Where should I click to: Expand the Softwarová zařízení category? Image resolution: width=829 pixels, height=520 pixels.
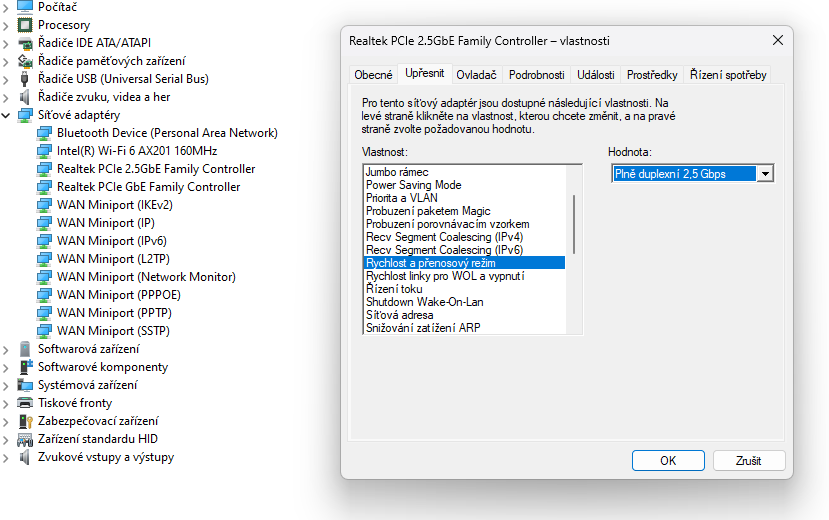pyautogui.click(x=8, y=349)
